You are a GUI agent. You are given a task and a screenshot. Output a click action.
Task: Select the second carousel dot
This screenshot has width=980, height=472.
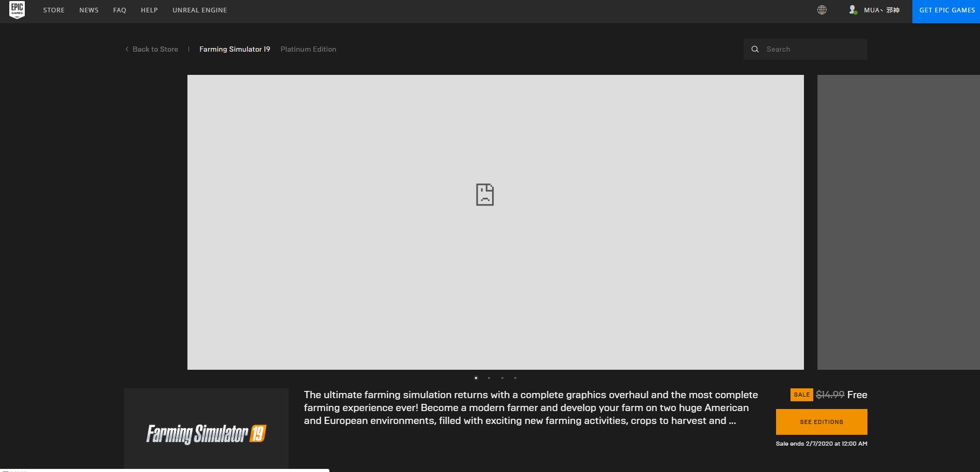pyautogui.click(x=489, y=378)
